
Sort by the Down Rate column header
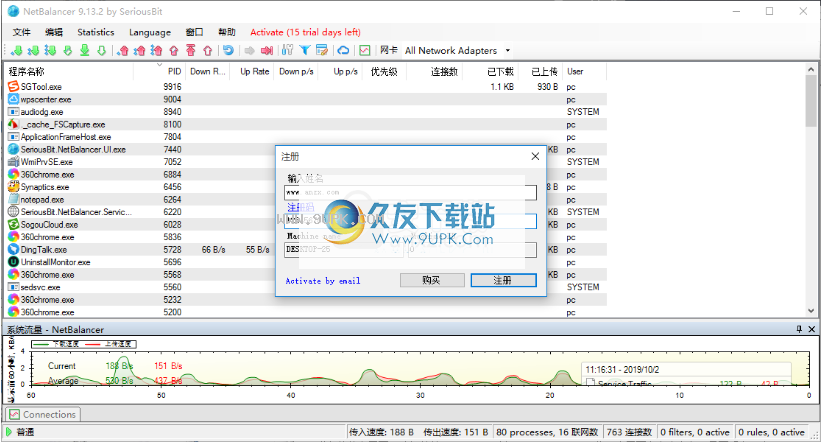207,72
